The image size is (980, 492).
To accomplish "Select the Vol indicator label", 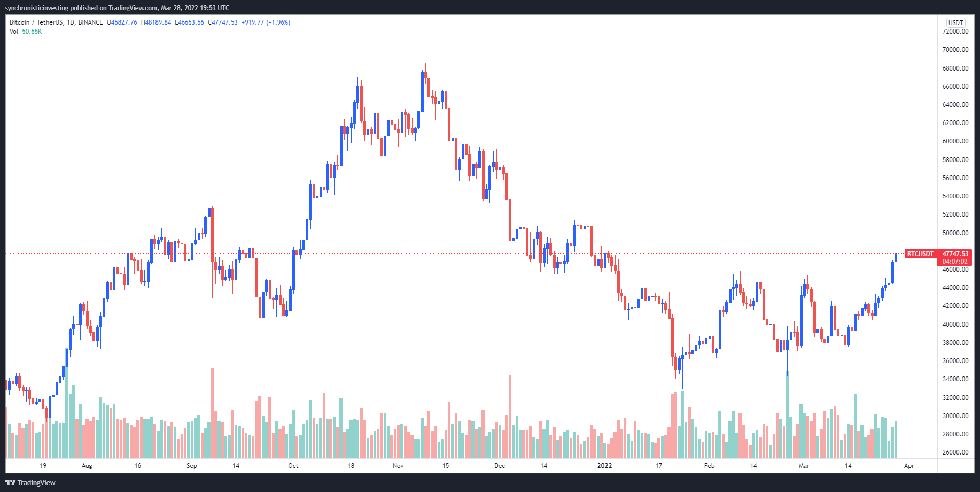I will click(14, 32).
